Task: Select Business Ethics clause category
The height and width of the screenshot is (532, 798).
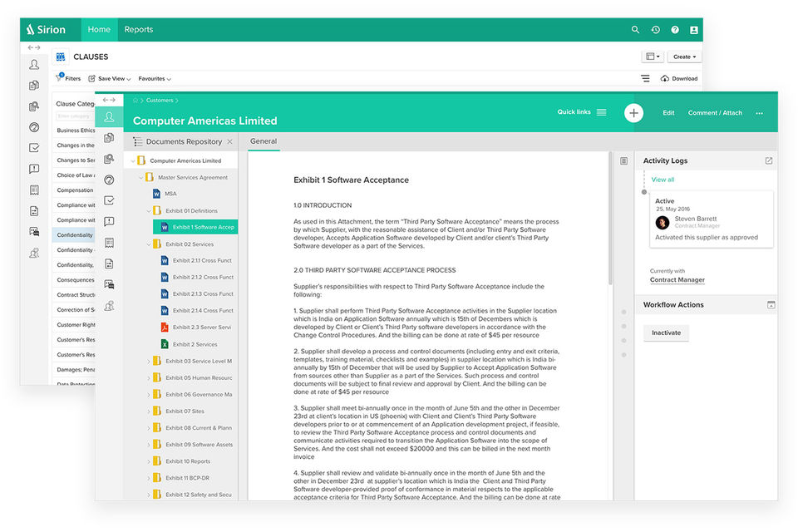Action: [76, 131]
